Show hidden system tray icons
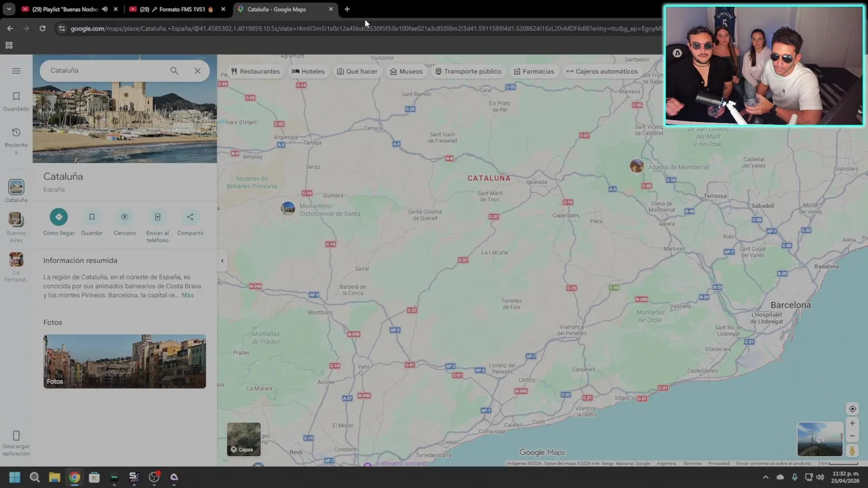 [x=766, y=477]
